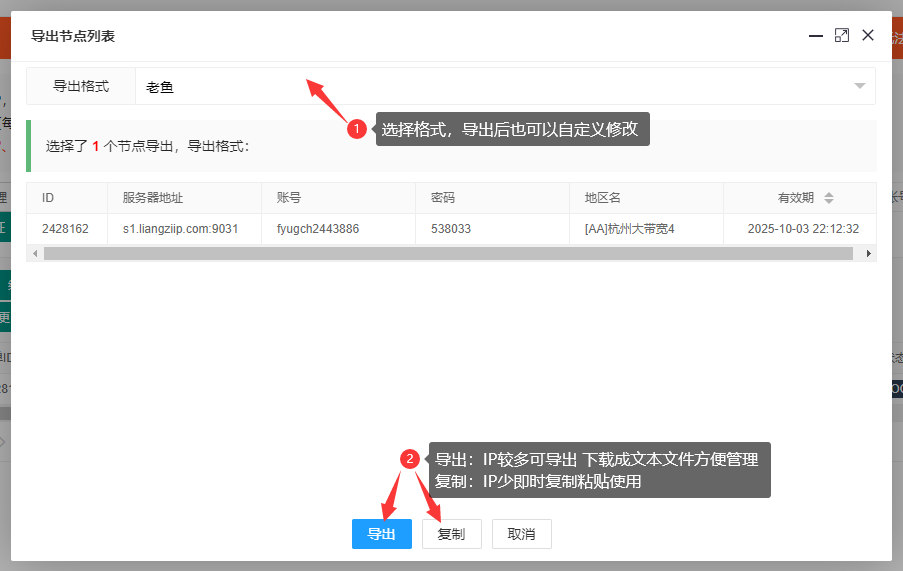The width and height of the screenshot is (903, 571).
Task: Select the password cell 538033
Action: click(x=451, y=229)
